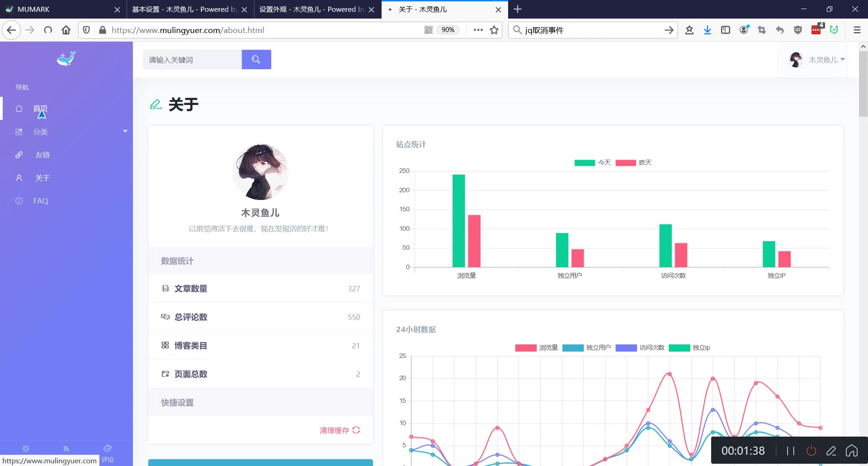This screenshot has height=466, width=868.
Task: Bookmark this page with the star
Action: (x=494, y=30)
